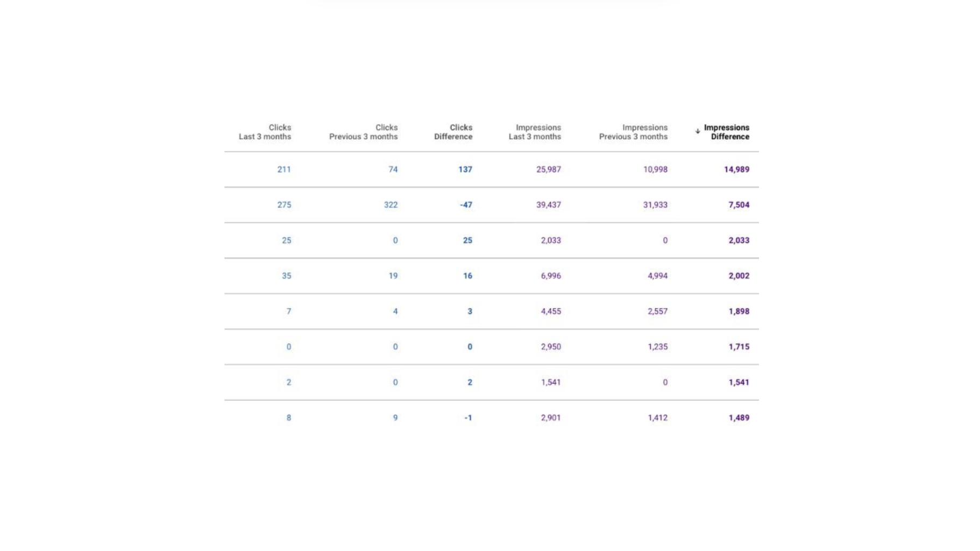980x551 pixels.
Task: Click the 7,504 impressions difference value
Action: point(738,205)
